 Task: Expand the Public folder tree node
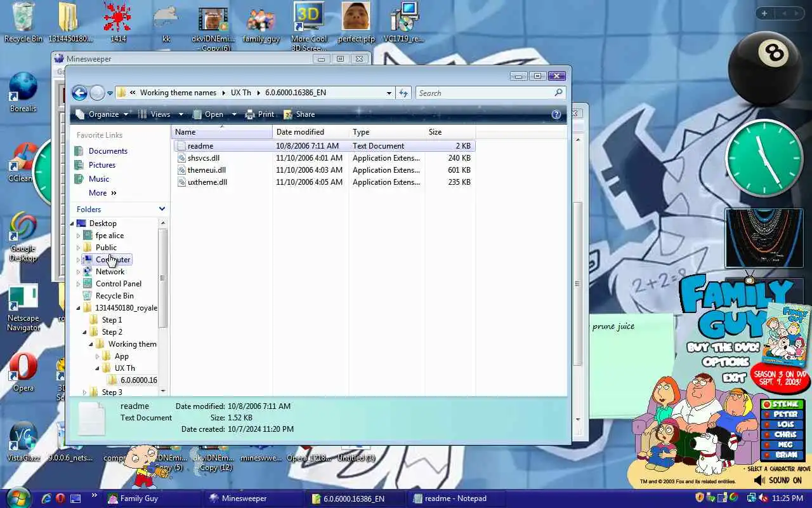[x=79, y=248]
